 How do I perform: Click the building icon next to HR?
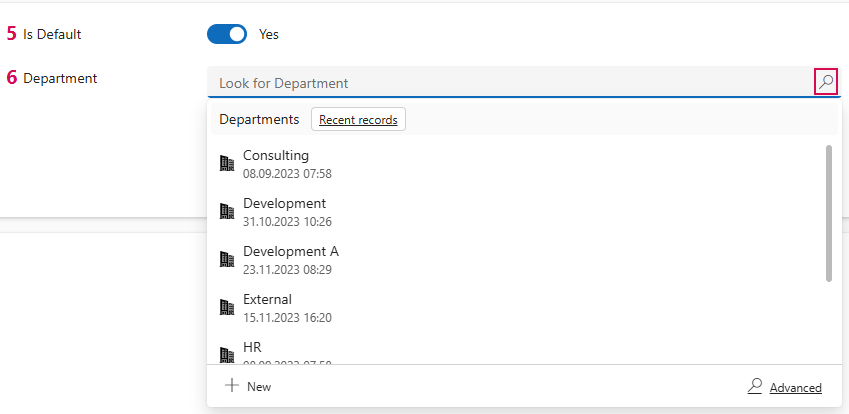[227, 354]
